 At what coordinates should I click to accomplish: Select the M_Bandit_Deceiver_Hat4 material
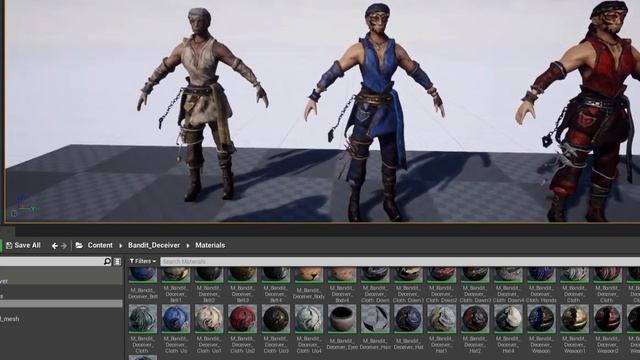tap(508, 329)
